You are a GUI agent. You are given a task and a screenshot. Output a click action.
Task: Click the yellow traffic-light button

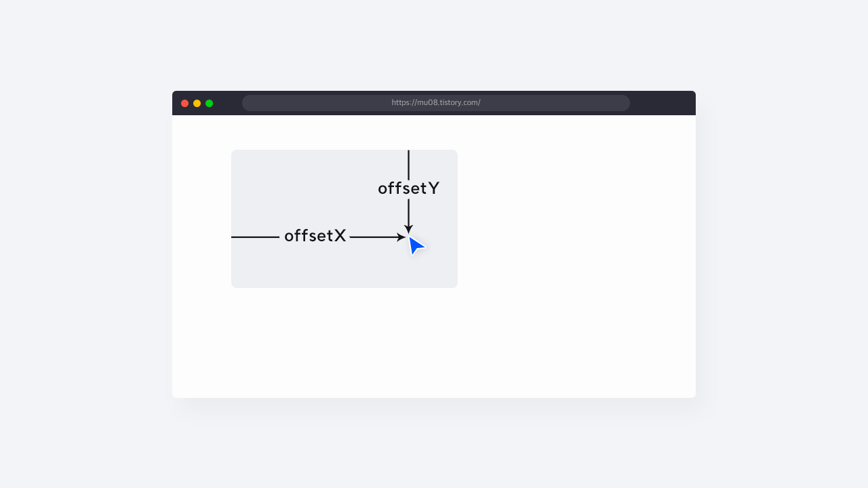click(197, 103)
